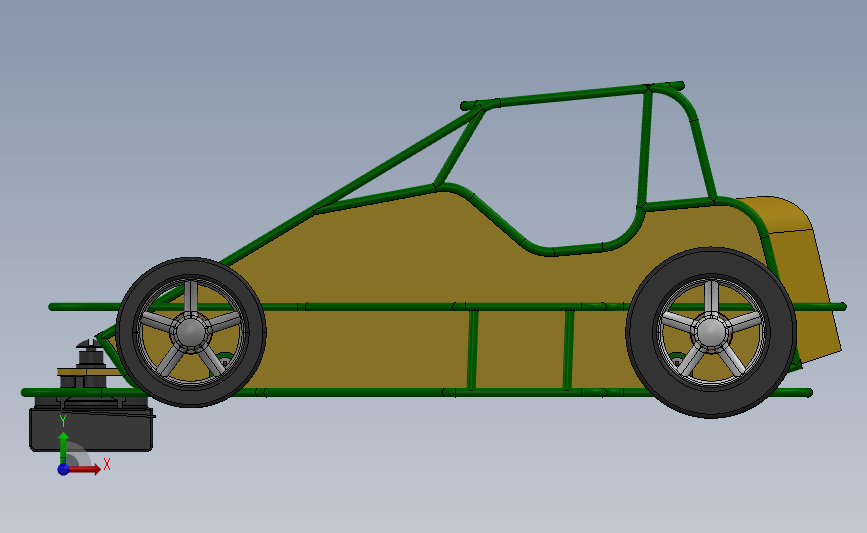The image size is (867, 533).
Task: Pick the vertical green strut nearest rear wheel
Action: tap(568, 349)
